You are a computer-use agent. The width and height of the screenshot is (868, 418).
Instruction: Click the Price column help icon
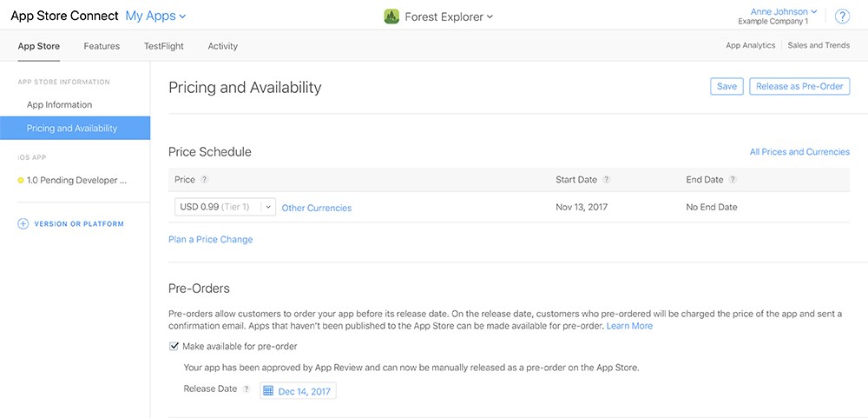(x=204, y=180)
